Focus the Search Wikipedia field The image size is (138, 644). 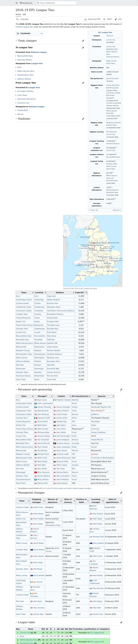pyautogui.click(x=56, y=3)
